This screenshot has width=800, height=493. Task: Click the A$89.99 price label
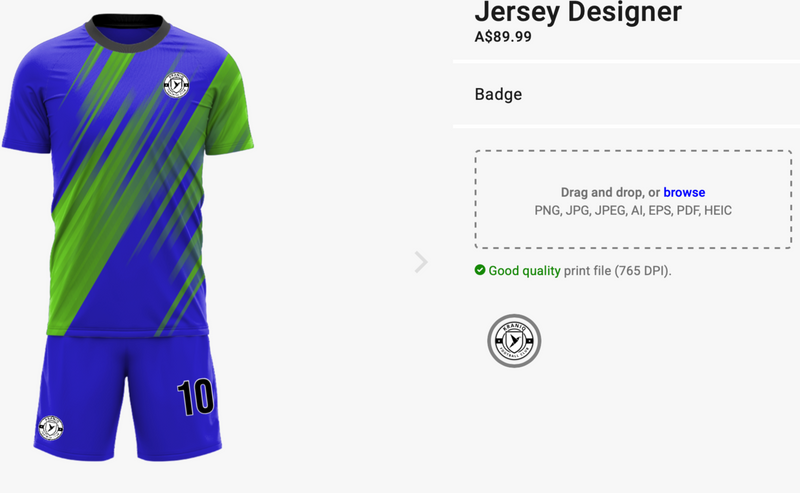(503, 38)
